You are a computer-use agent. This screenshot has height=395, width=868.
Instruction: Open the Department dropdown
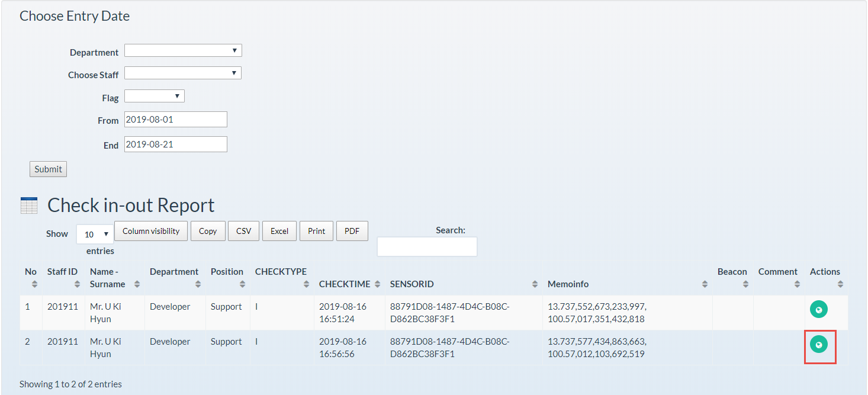coord(183,51)
